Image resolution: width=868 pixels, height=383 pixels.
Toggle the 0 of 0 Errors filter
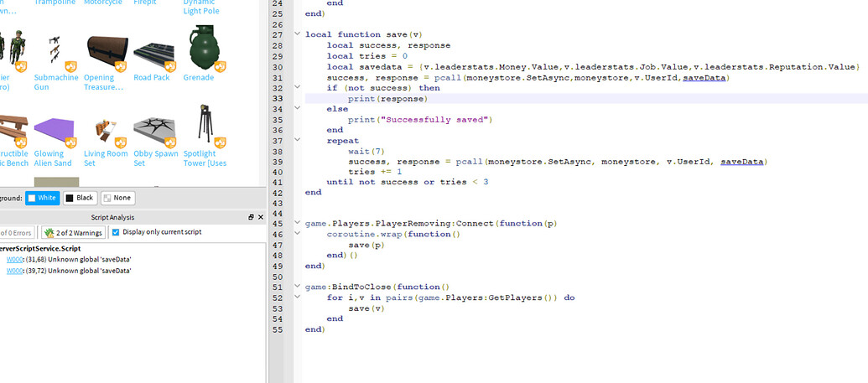coord(18,232)
